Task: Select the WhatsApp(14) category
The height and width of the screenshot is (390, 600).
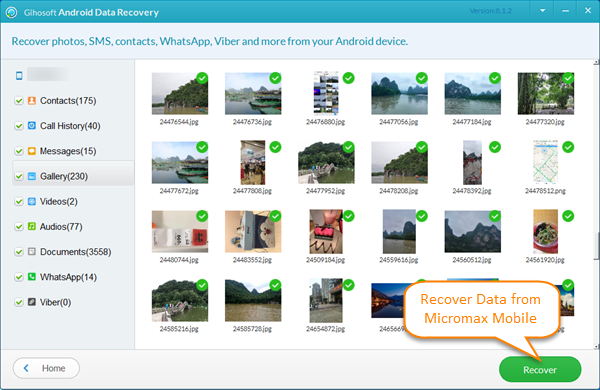Action: tap(68, 277)
